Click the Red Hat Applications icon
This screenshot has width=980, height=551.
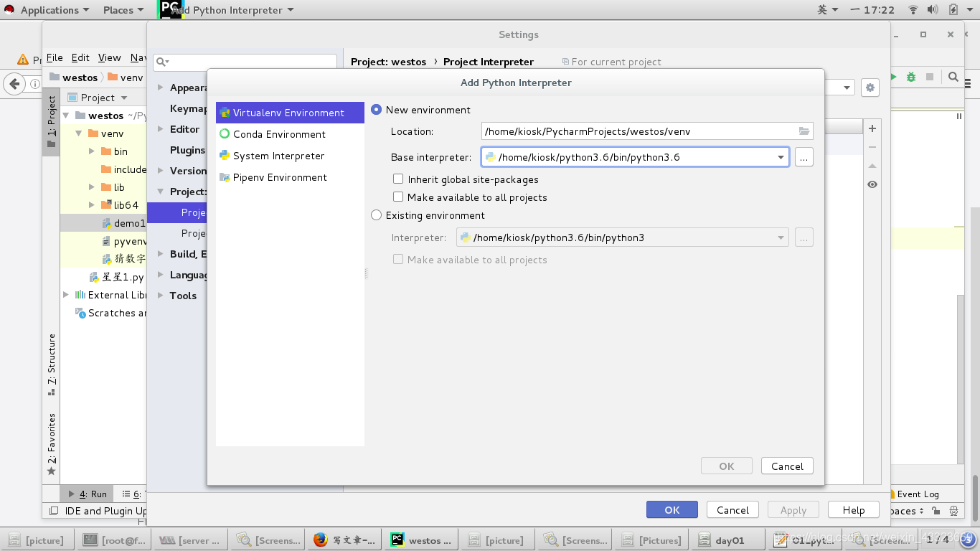tap(9, 10)
